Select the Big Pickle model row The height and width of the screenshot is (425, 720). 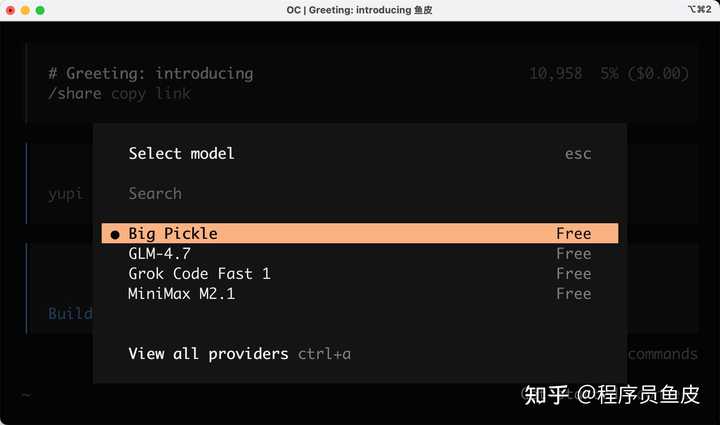click(360, 233)
